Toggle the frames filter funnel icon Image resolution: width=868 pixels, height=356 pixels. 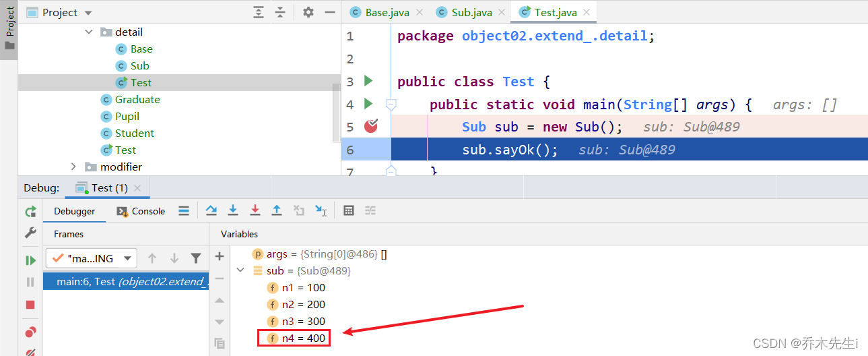196,258
